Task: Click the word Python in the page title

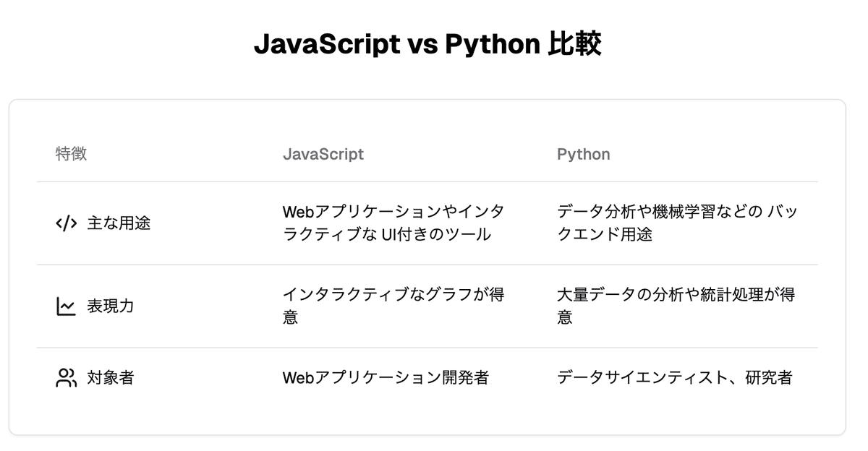Action: click(x=492, y=45)
